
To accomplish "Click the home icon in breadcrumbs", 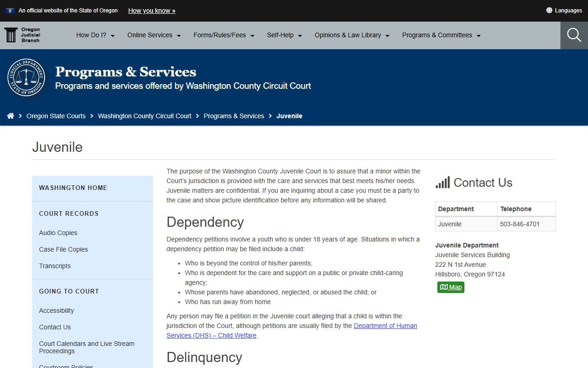I will pos(11,116).
